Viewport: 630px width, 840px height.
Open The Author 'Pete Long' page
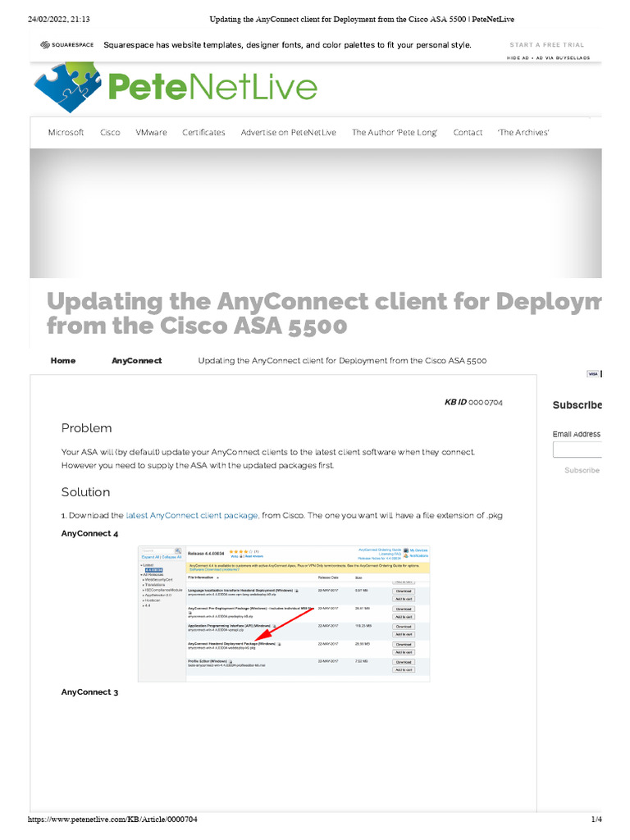[x=395, y=132]
